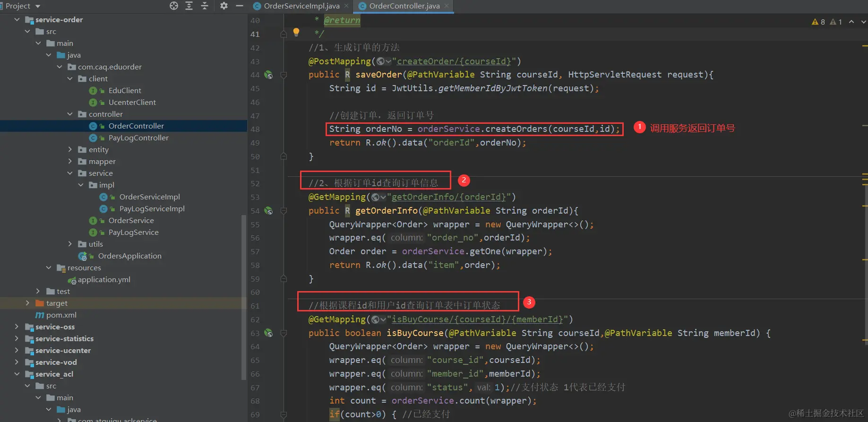Open OrderService interface
Image resolution: width=868 pixels, height=422 pixels.
(131, 220)
